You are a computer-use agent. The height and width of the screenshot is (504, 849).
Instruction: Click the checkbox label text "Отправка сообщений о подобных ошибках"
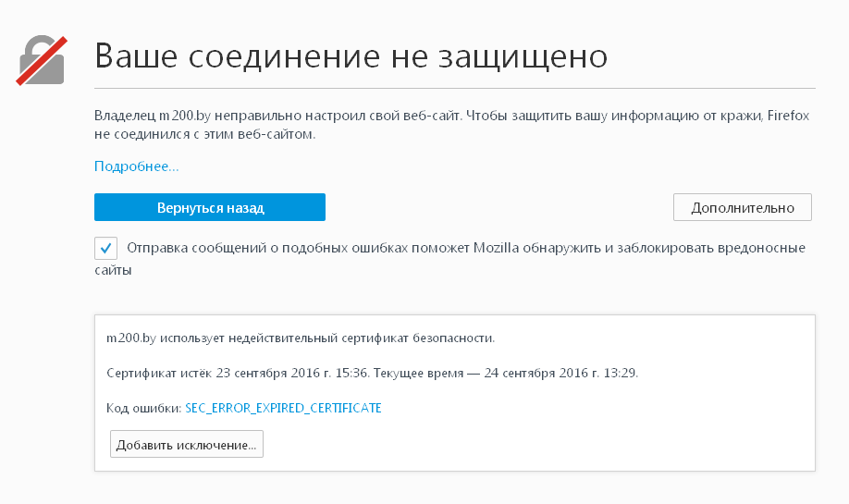click(267, 248)
